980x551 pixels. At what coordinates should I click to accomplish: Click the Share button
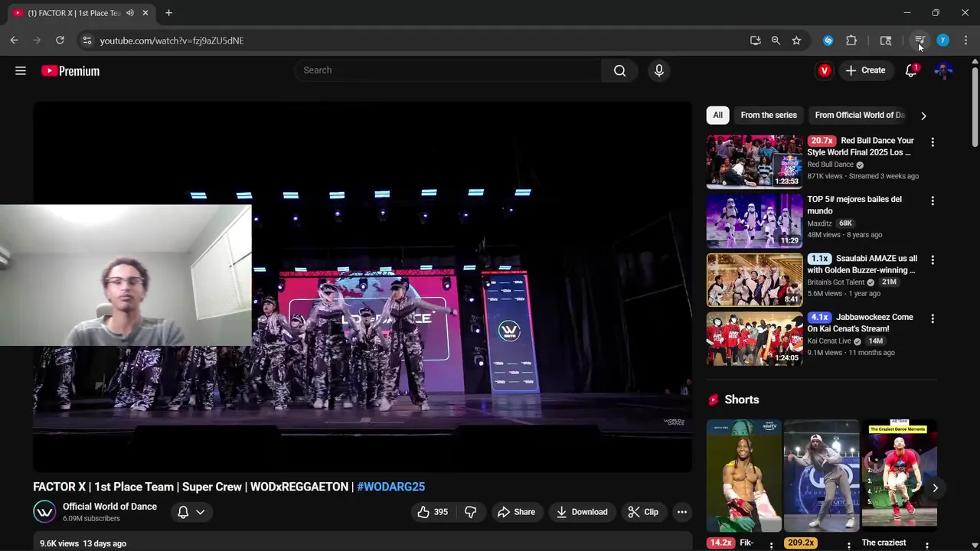click(516, 512)
